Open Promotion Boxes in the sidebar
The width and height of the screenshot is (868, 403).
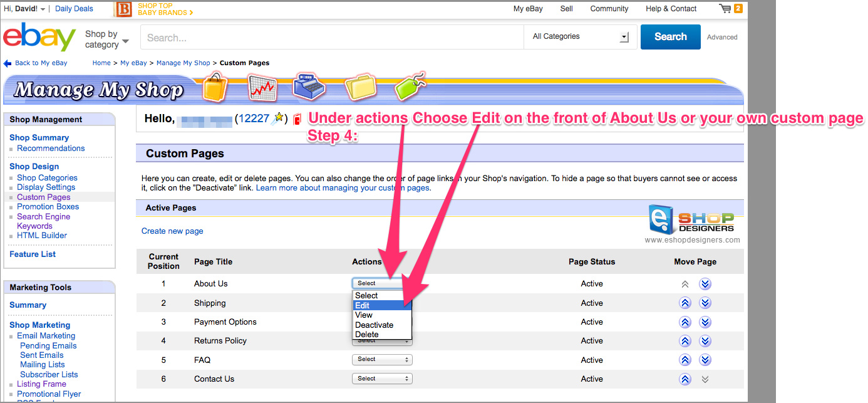pos(48,207)
